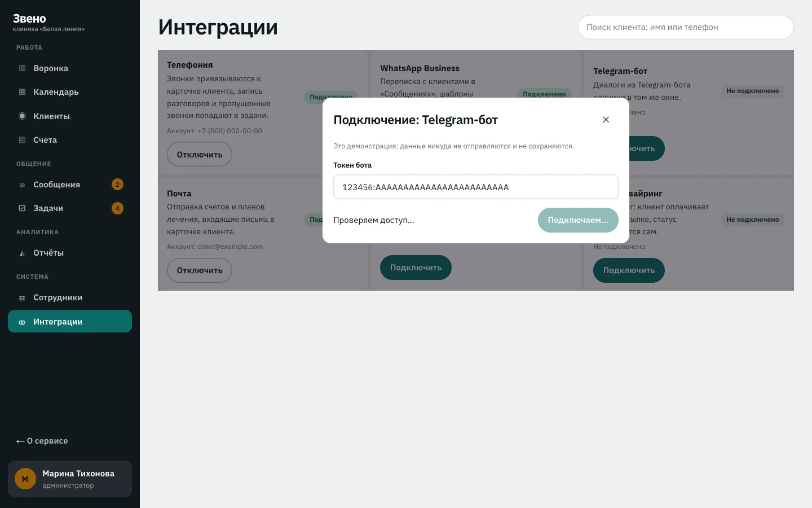Click the orange M avatar of Марина Тихонова
This screenshot has height=508, width=812.
(x=25, y=479)
